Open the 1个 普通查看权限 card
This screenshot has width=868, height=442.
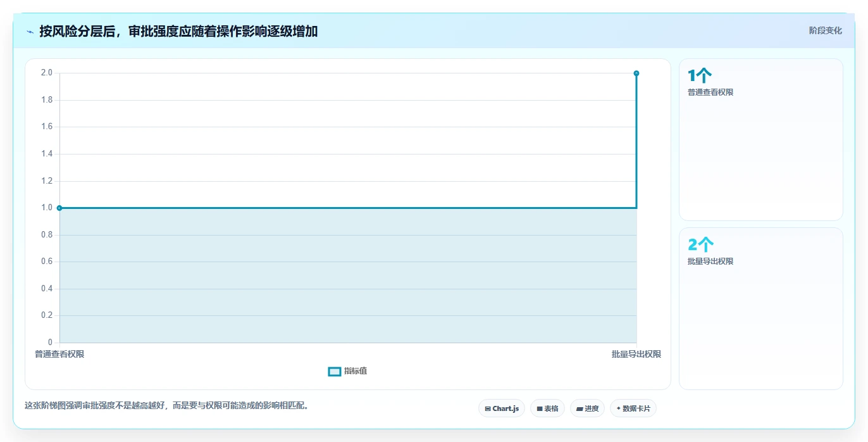(761, 139)
